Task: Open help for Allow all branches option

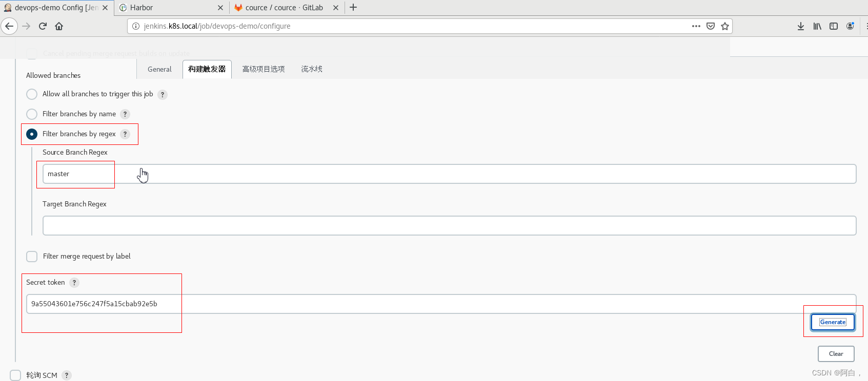Action: point(163,95)
